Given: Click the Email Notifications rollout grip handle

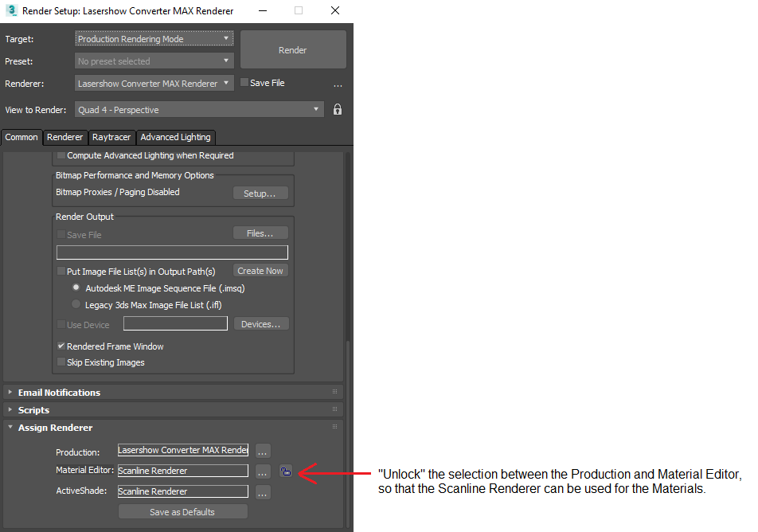Looking at the screenshot, I should coord(335,393).
